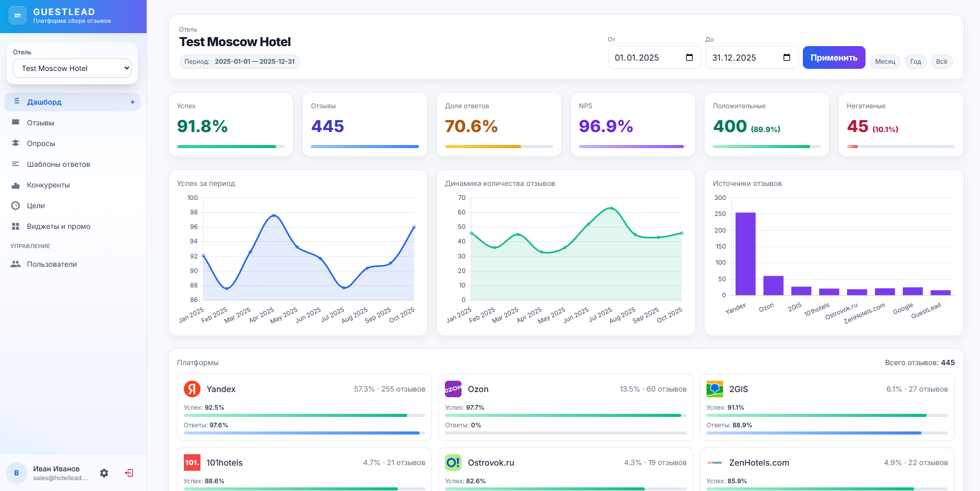Click the tall Yandex bar in sources chart
The height and width of the screenshot is (491, 980).
745,254
